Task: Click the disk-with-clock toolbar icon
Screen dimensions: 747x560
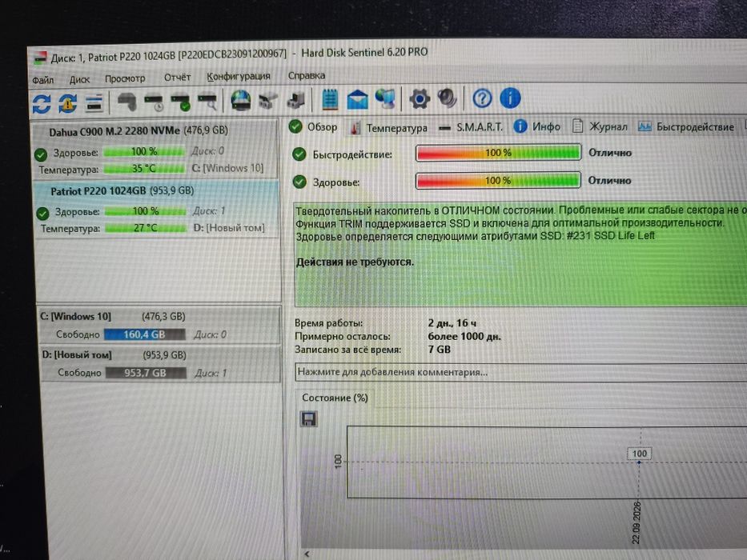Action: [154, 102]
